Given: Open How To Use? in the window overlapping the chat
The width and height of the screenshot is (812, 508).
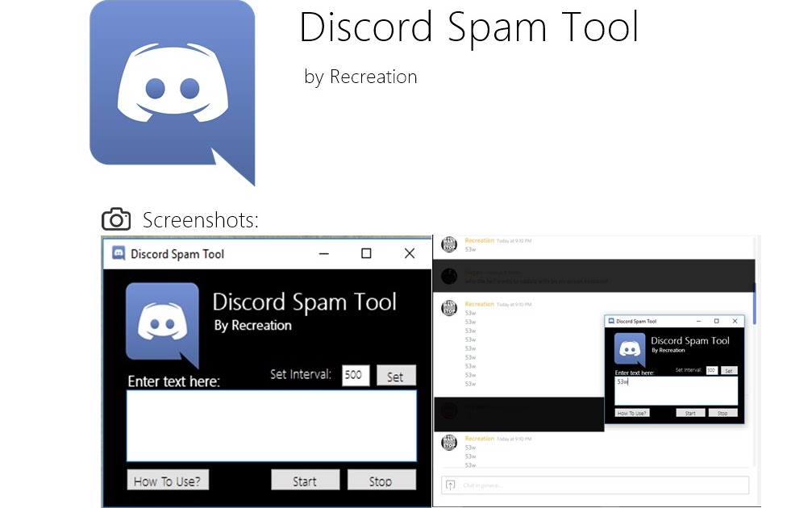Looking at the screenshot, I should pos(632,413).
